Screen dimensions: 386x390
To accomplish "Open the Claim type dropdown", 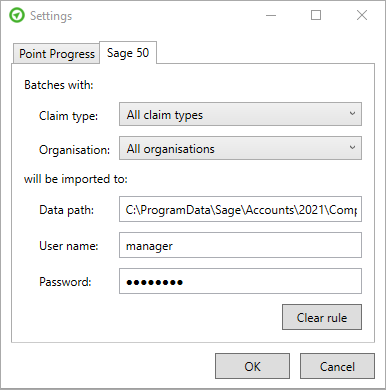I will (240, 114).
